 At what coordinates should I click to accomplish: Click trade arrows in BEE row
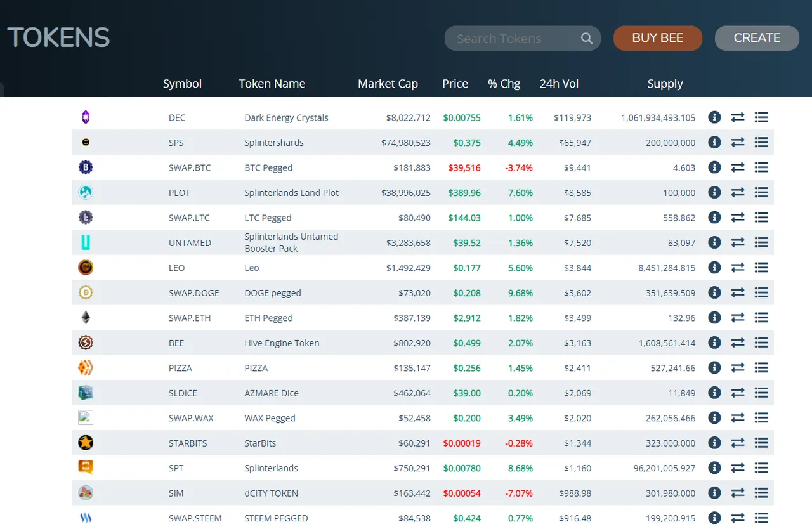(x=737, y=343)
